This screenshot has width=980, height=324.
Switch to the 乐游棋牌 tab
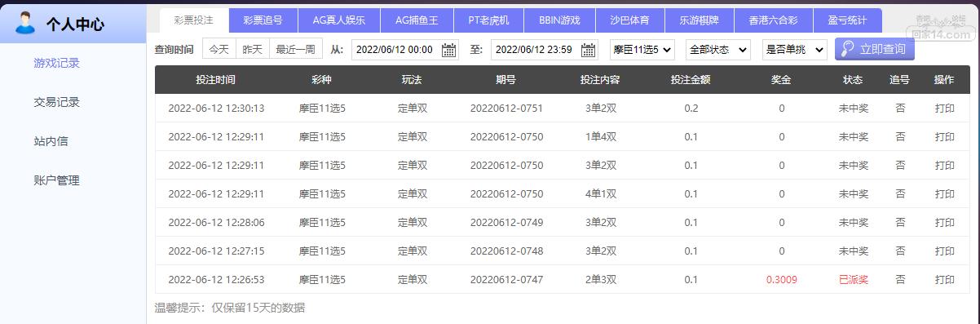[x=700, y=20]
